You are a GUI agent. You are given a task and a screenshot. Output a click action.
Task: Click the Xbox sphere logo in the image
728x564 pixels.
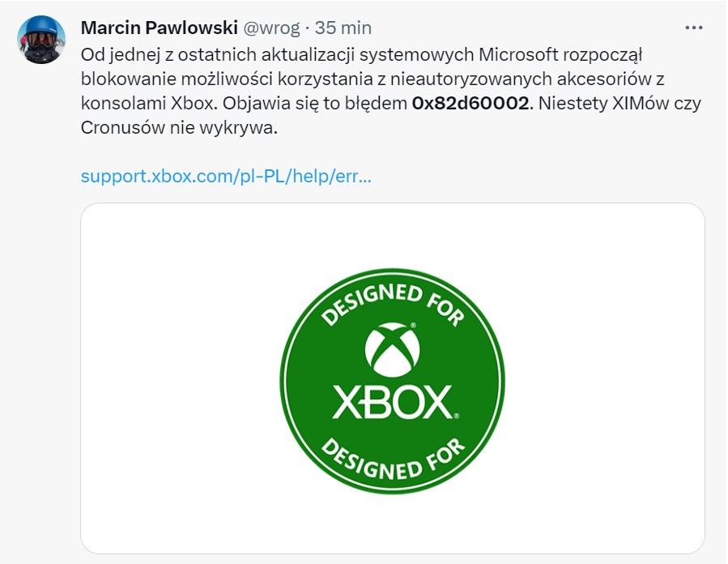click(392, 351)
